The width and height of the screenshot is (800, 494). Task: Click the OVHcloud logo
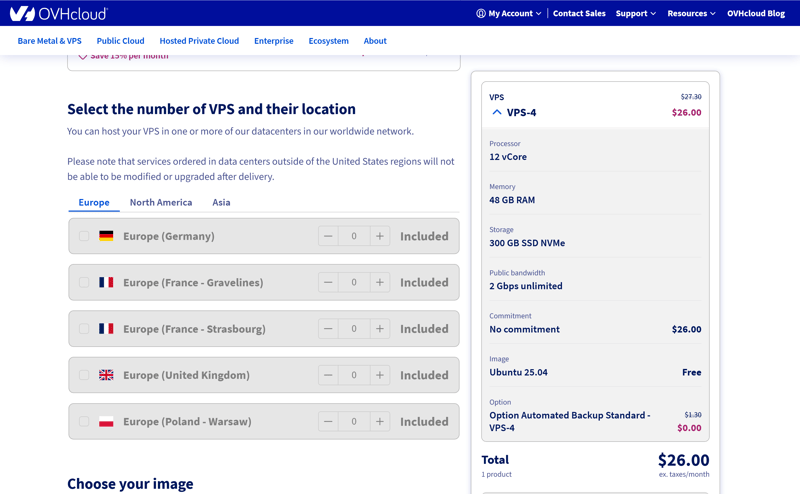pyautogui.click(x=58, y=14)
